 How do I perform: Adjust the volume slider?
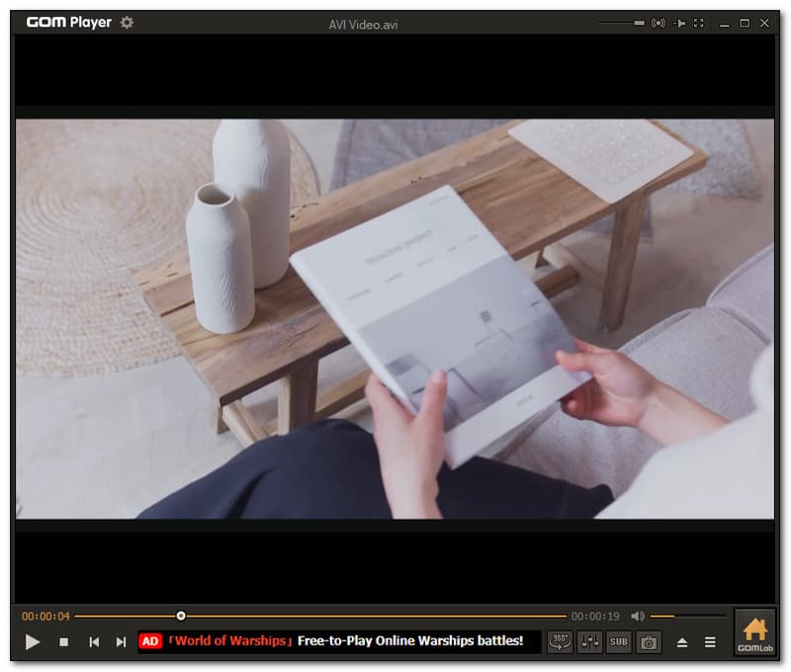(687, 616)
